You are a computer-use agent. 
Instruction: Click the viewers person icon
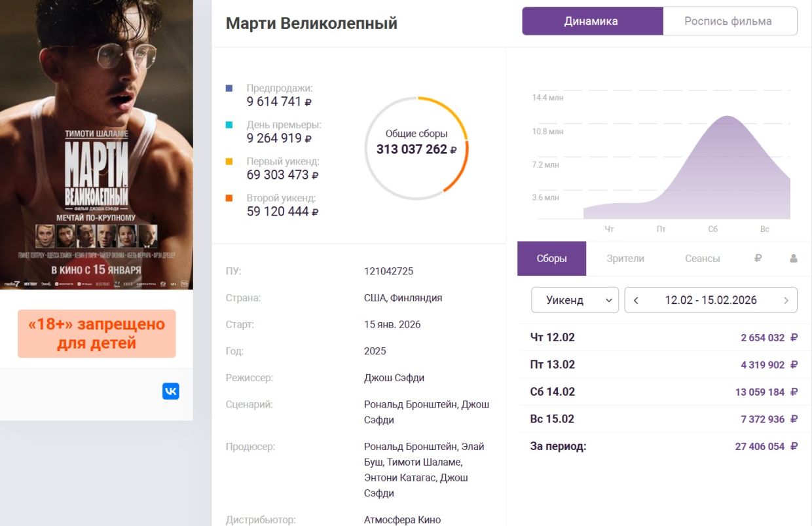point(794,258)
